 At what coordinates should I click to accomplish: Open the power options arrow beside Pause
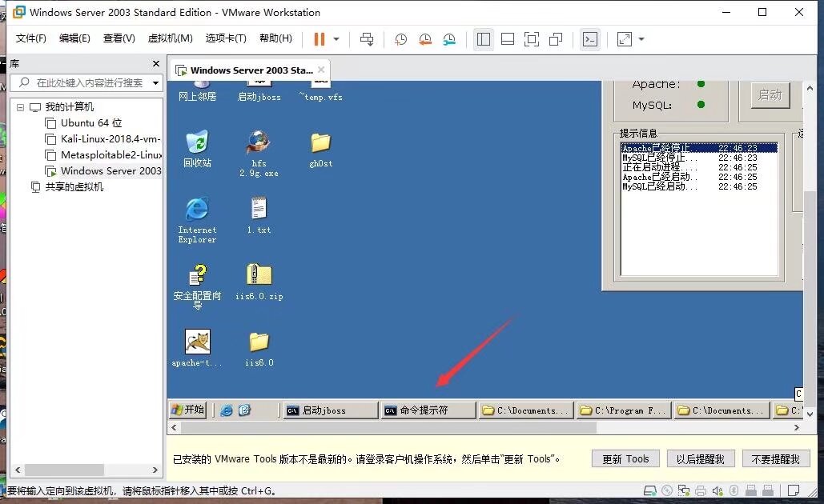pyautogui.click(x=336, y=39)
